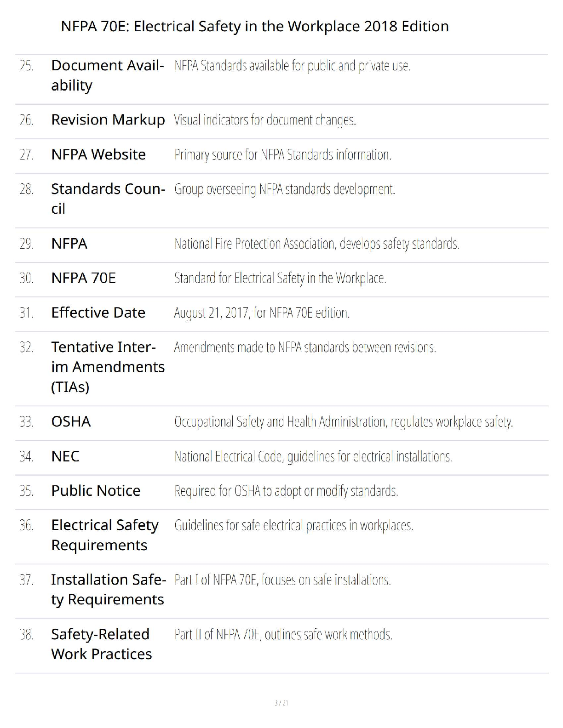Click the term NFPA 70E in row 30
The height and width of the screenshot is (728, 563).
pyautogui.click(x=83, y=278)
